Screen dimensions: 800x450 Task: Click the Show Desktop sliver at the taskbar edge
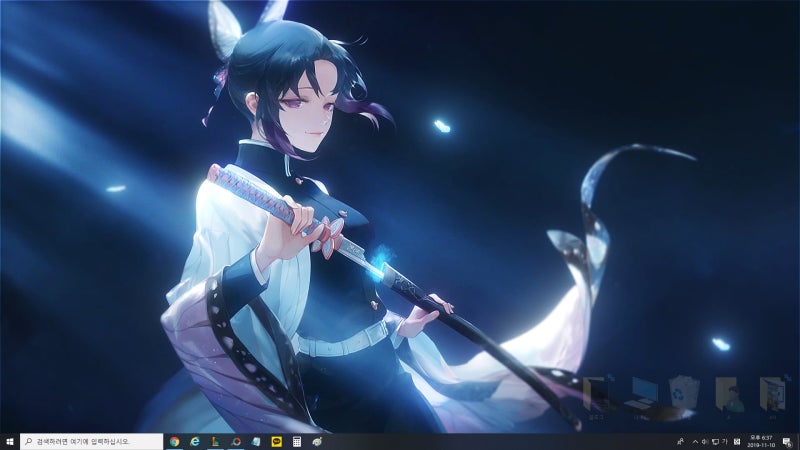pyautogui.click(x=798, y=442)
